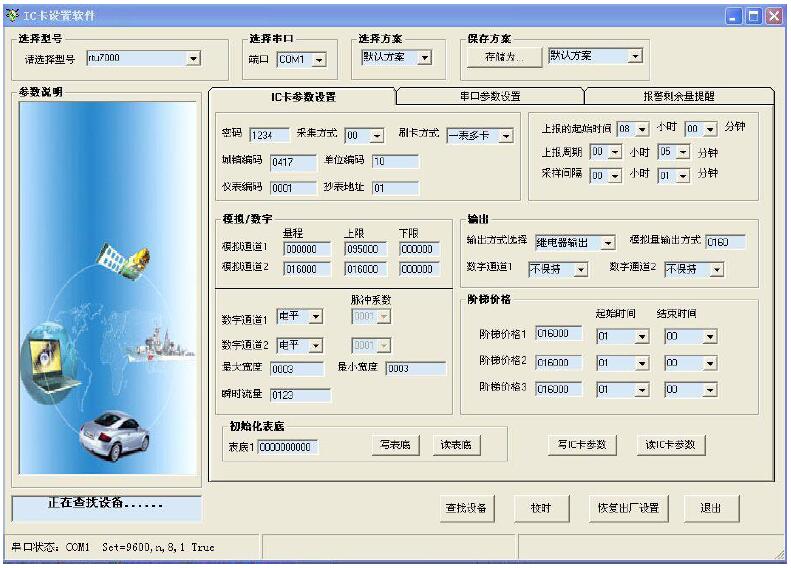Viewport: 791px width, 568px height.
Task: Click the 单位编码 input field
Action: click(x=395, y=161)
